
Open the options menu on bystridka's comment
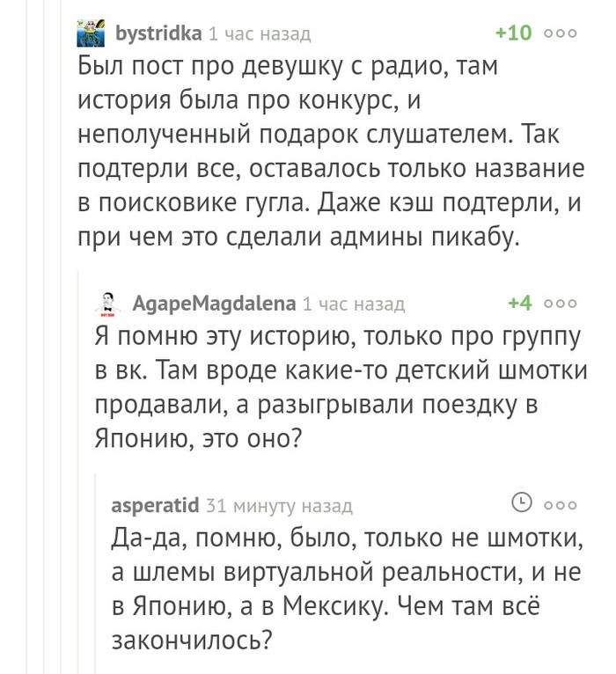[x=561, y=34]
